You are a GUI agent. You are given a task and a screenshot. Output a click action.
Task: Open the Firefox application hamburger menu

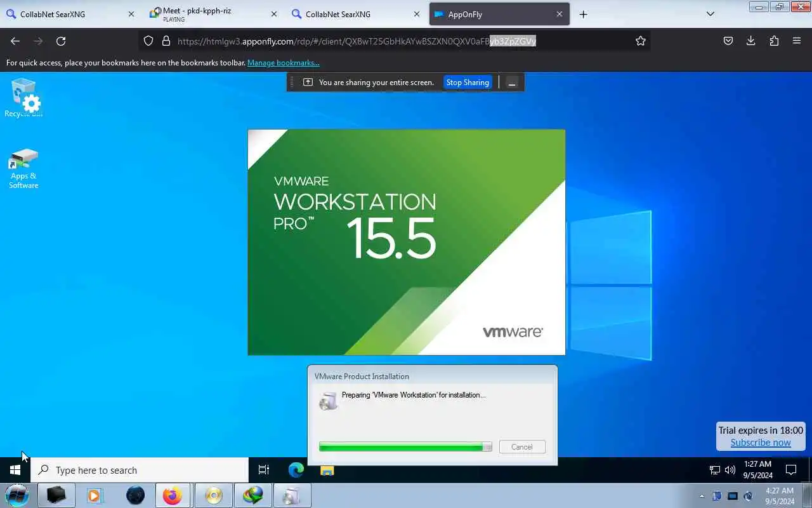[x=797, y=41]
